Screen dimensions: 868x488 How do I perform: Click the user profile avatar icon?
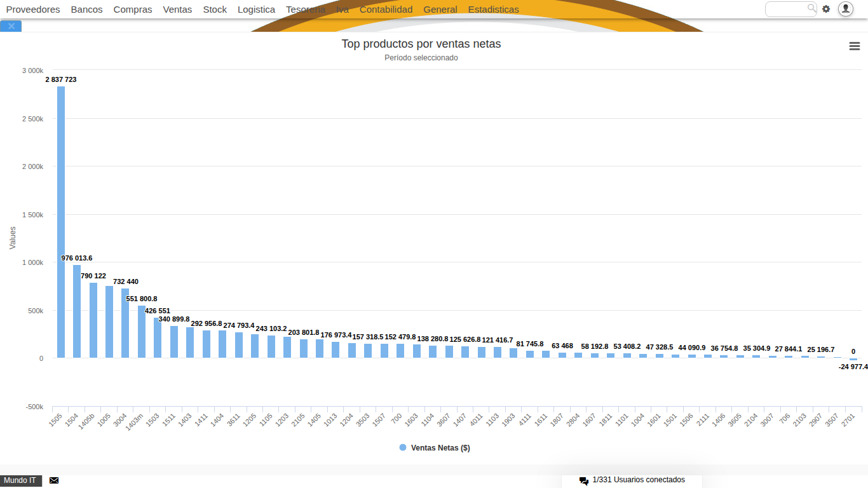tap(845, 10)
